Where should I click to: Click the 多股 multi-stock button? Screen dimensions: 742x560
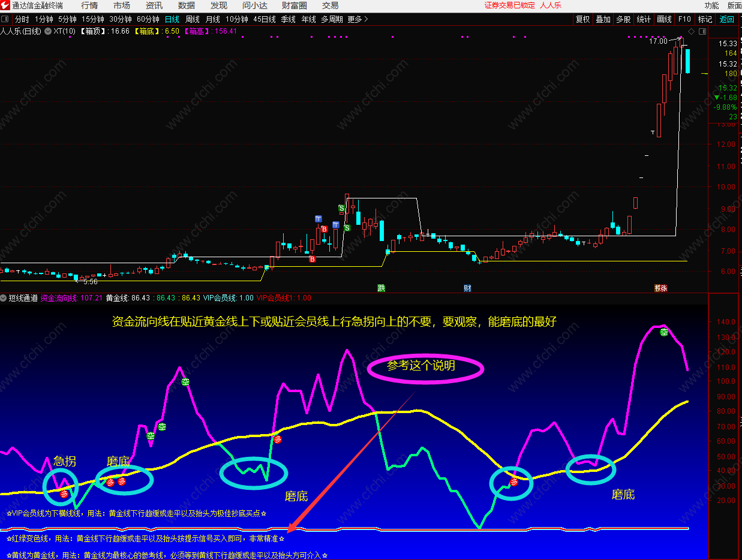coord(623,19)
